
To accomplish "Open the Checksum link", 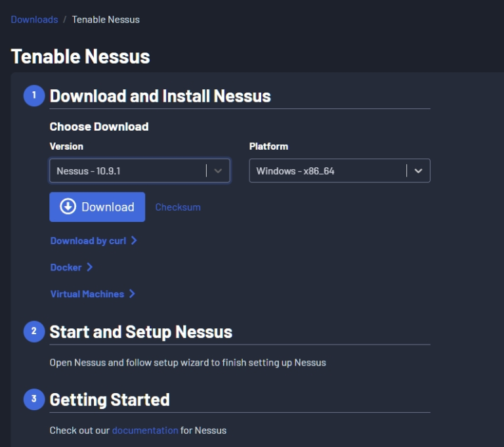I will [178, 207].
